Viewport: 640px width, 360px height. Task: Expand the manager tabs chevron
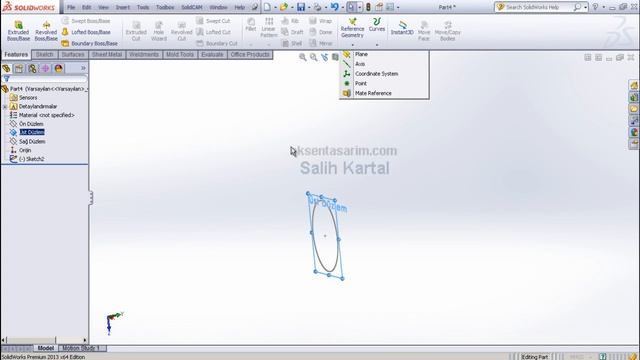click(x=83, y=68)
